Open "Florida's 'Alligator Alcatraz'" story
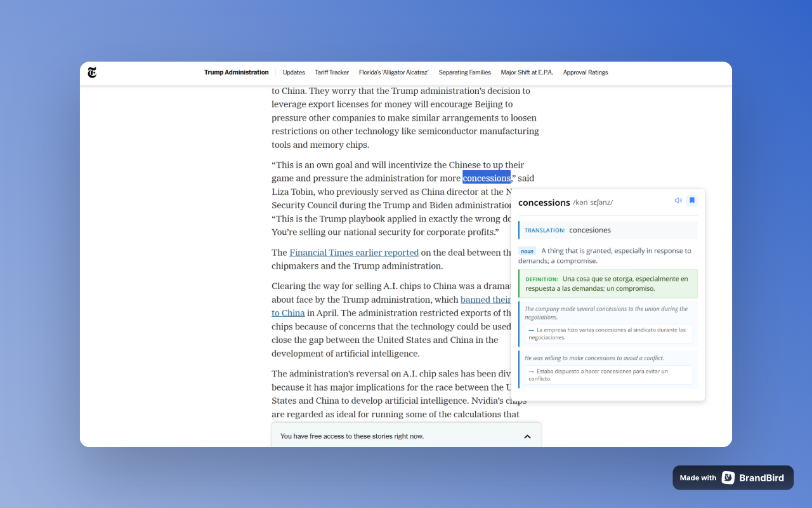The height and width of the screenshot is (508, 812). click(x=393, y=72)
